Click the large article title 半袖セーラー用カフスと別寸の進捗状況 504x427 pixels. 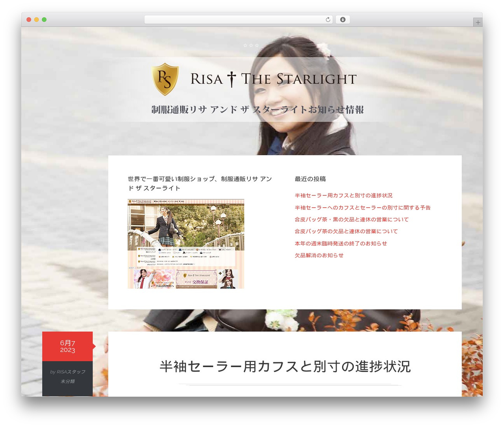[285, 366]
